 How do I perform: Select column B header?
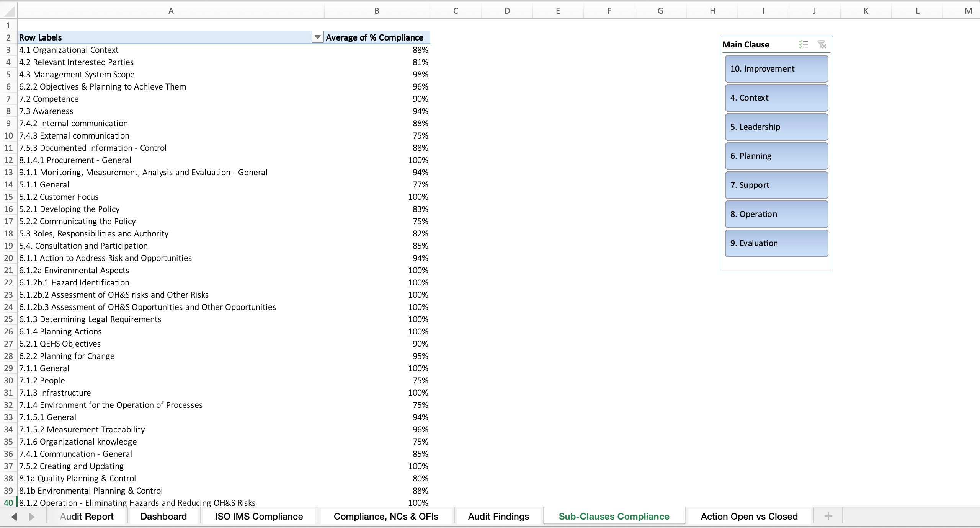pyautogui.click(x=377, y=10)
